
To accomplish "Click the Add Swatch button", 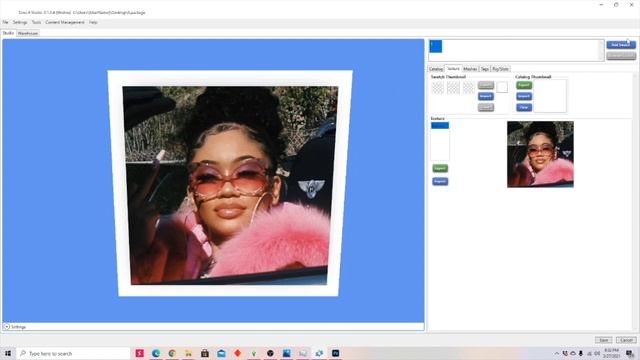I will [621, 45].
